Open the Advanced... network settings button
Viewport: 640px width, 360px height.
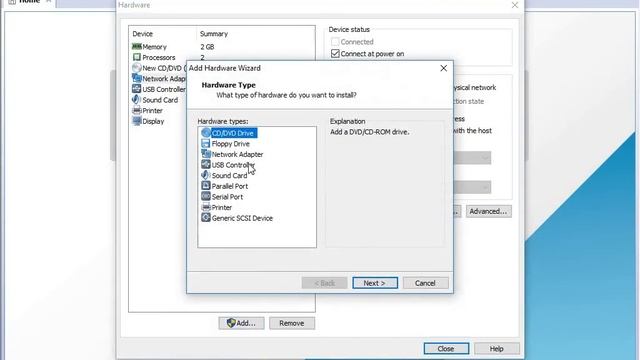tap(489, 211)
